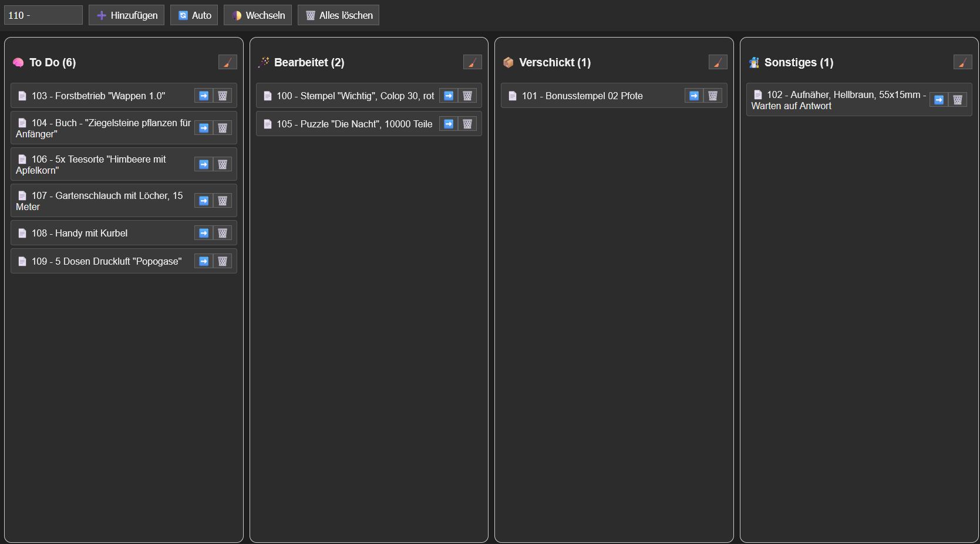The height and width of the screenshot is (544, 980).
Task: Click magic wand icon beside Bearbeitet
Action: coord(264,62)
